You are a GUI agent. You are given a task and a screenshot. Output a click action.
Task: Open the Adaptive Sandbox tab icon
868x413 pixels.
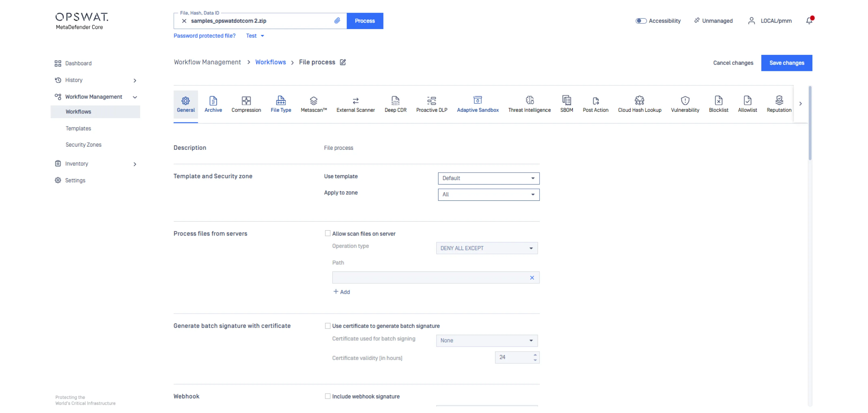point(478,100)
